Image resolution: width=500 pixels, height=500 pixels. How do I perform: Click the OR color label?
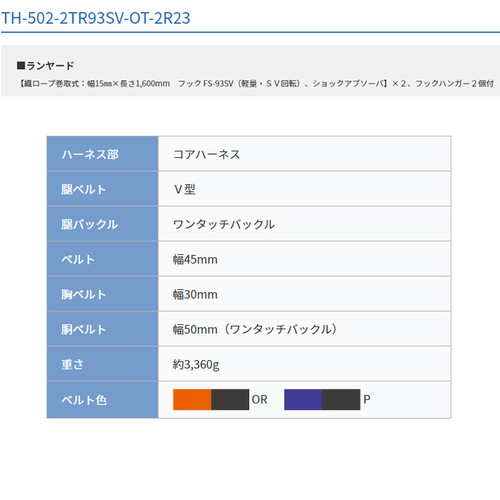[x=259, y=399]
